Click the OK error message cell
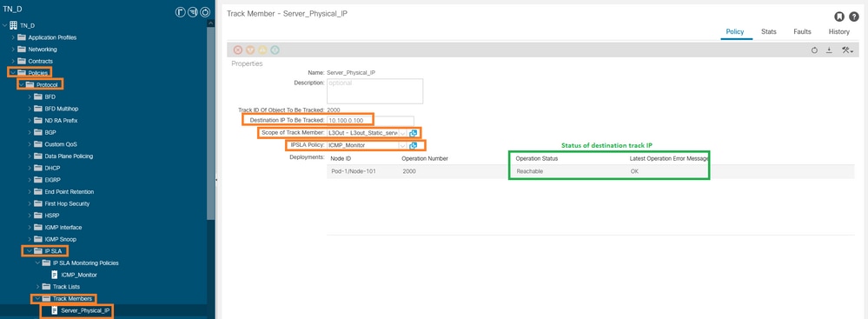 [x=634, y=172]
